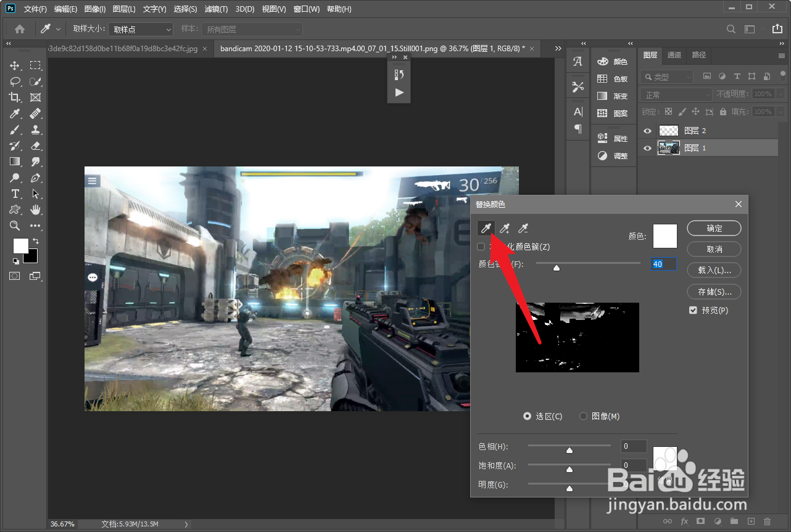Viewport: 791px width, 532px height.
Task: Select the Healing Brush tool
Action: [x=36, y=113]
